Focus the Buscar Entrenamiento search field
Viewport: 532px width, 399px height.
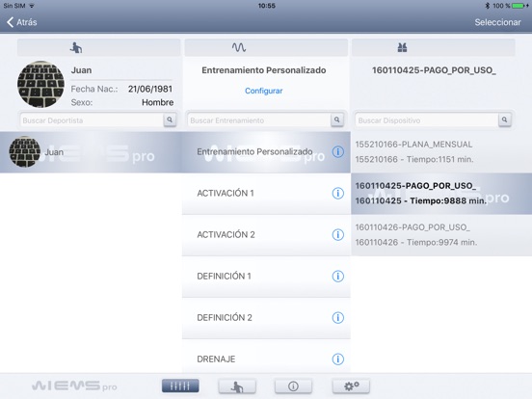[259, 120]
